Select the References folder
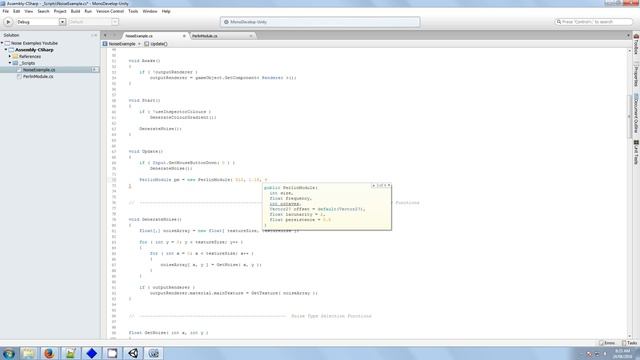 30,56
